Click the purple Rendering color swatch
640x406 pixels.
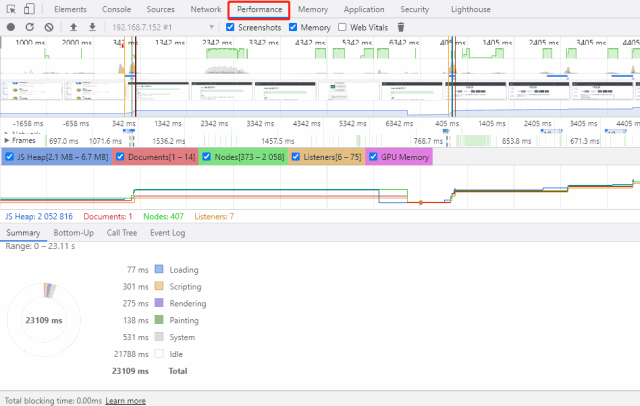click(x=159, y=303)
